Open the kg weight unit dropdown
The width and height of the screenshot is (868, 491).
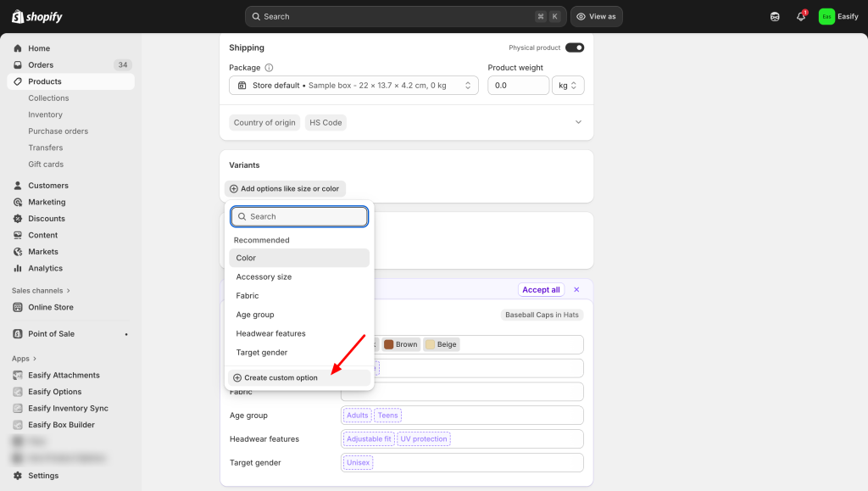(x=567, y=86)
